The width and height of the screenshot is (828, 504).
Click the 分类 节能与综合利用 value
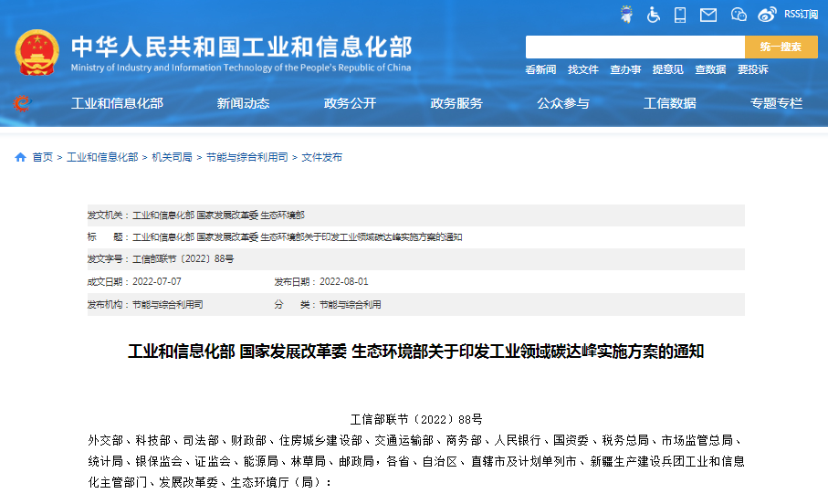pyautogui.click(x=351, y=304)
